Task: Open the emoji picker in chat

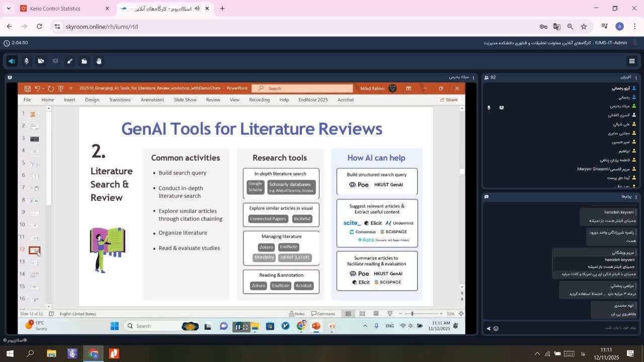Action: point(496,328)
